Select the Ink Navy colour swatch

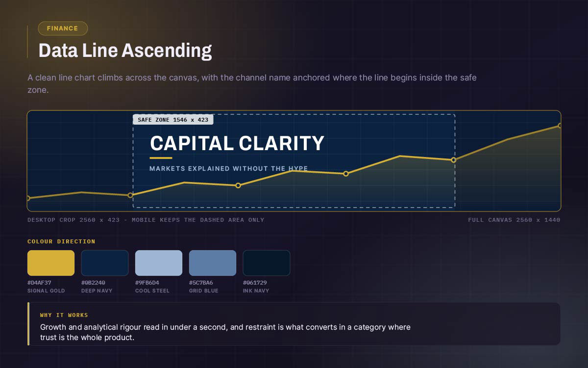[x=267, y=263]
